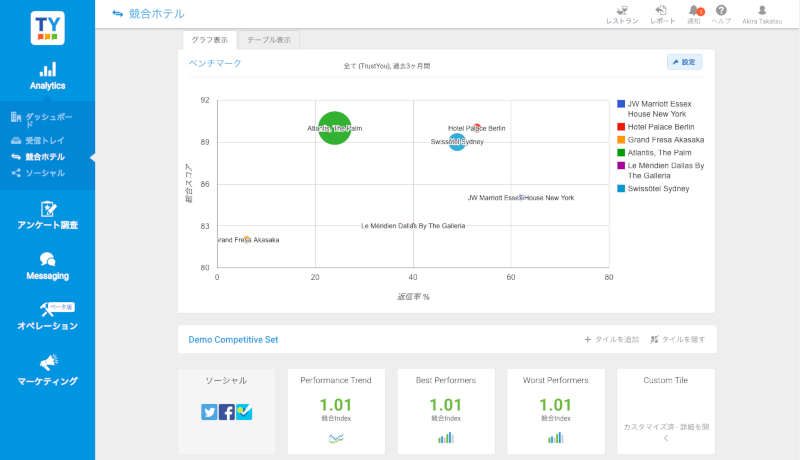
Task: Click the TrustYou TY logo
Action: coord(47,28)
